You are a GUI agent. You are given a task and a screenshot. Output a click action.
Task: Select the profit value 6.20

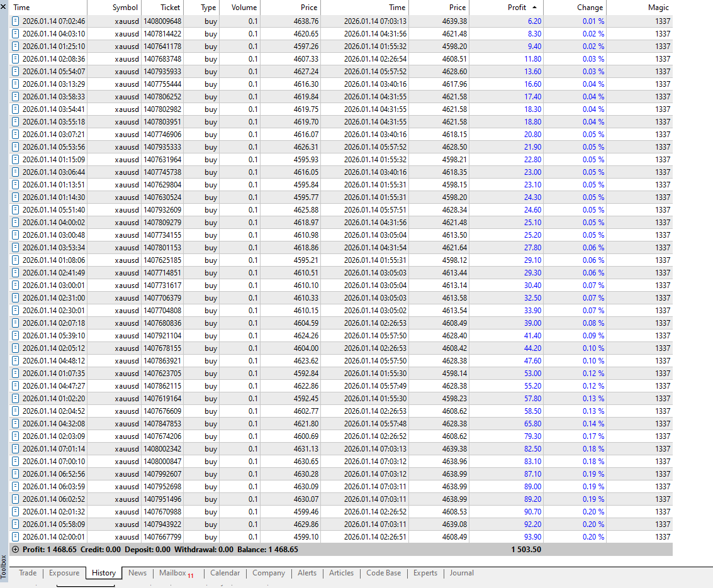pos(535,21)
